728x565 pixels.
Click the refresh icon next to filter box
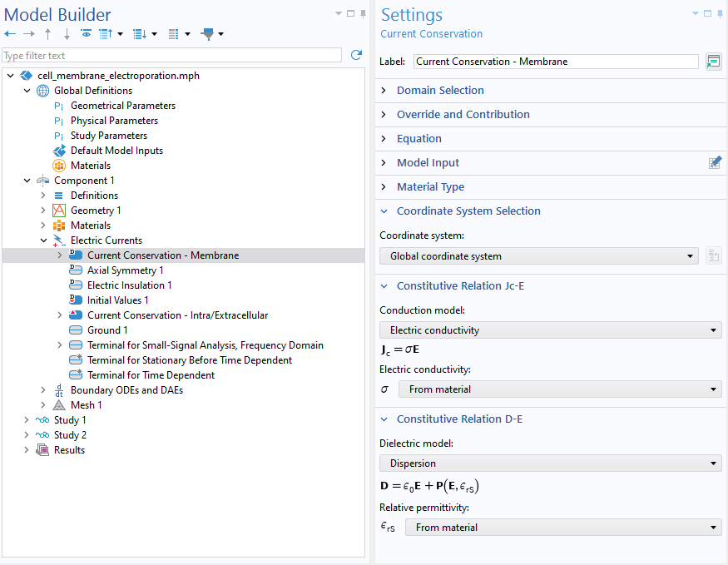356,55
